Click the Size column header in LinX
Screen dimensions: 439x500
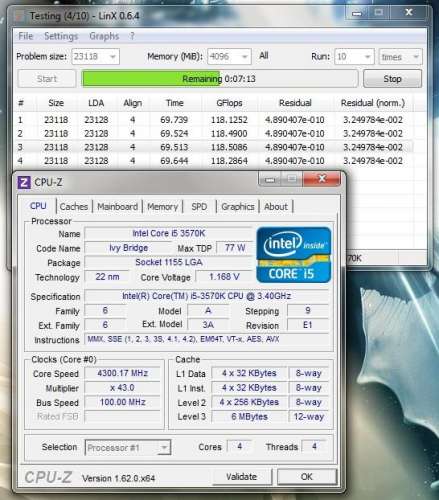pos(56,103)
